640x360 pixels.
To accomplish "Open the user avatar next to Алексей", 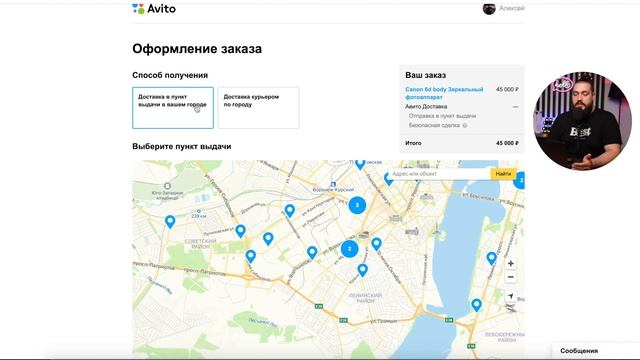I will point(489,9).
